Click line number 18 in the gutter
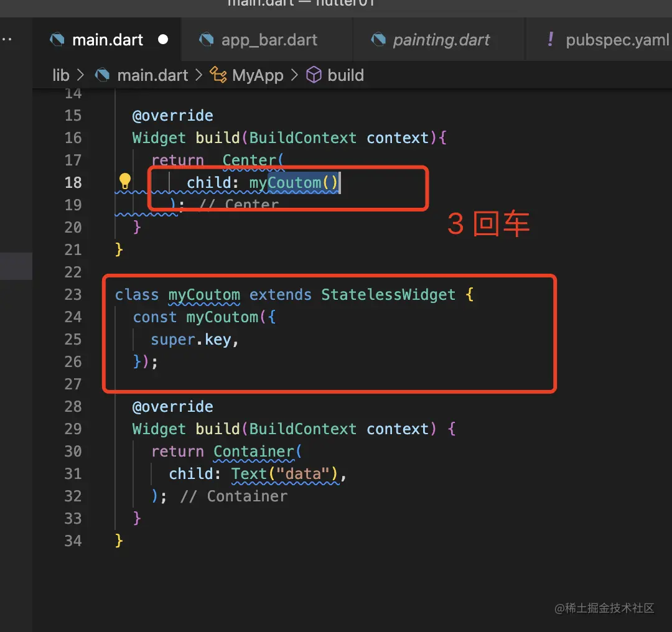Image resolution: width=672 pixels, height=632 pixels. [73, 182]
